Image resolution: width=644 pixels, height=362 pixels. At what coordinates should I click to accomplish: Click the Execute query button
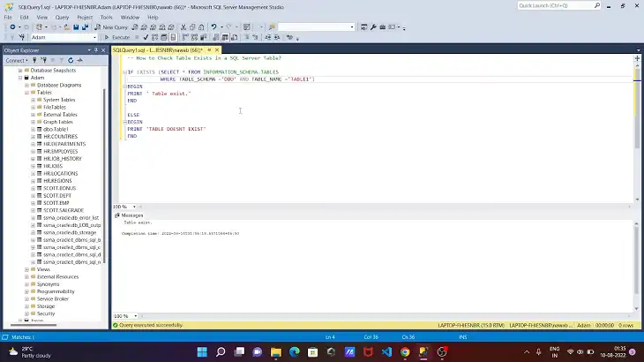point(117,37)
